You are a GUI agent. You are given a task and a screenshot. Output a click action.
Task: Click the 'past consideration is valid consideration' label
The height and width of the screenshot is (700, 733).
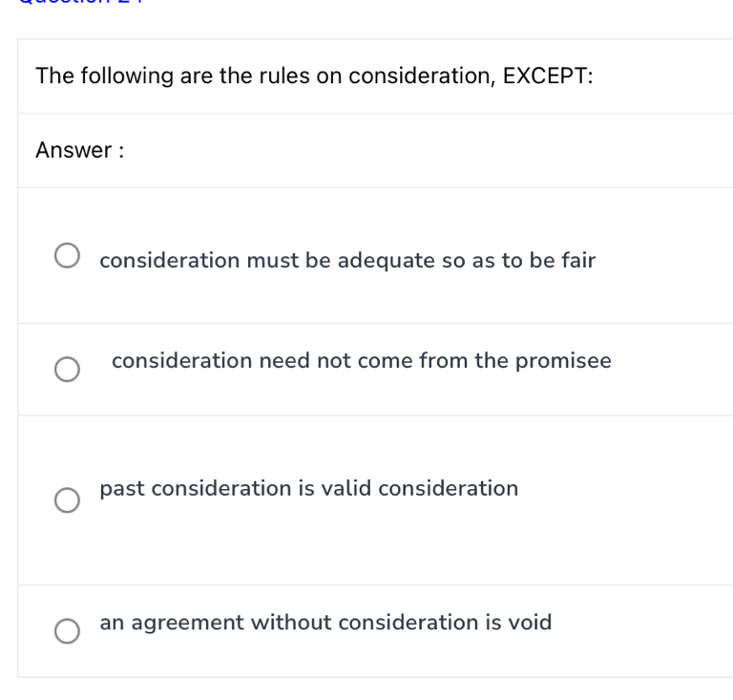pos(309,489)
